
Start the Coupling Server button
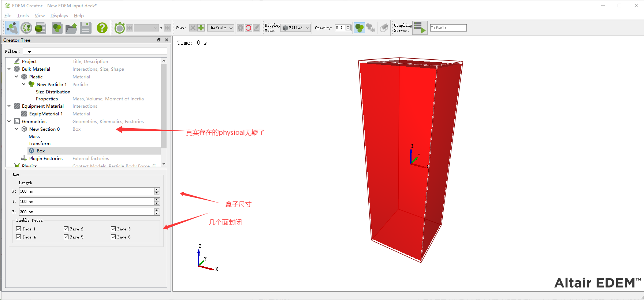click(x=420, y=28)
